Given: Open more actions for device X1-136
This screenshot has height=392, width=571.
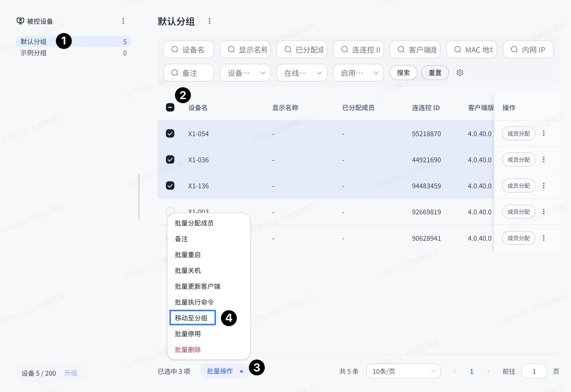Looking at the screenshot, I should click(543, 186).
